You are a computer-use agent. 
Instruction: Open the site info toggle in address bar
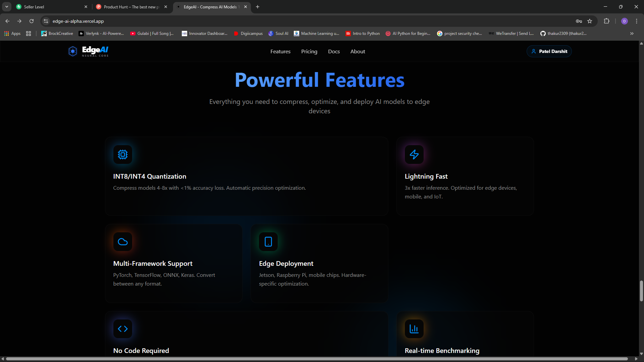pos(46,21)
